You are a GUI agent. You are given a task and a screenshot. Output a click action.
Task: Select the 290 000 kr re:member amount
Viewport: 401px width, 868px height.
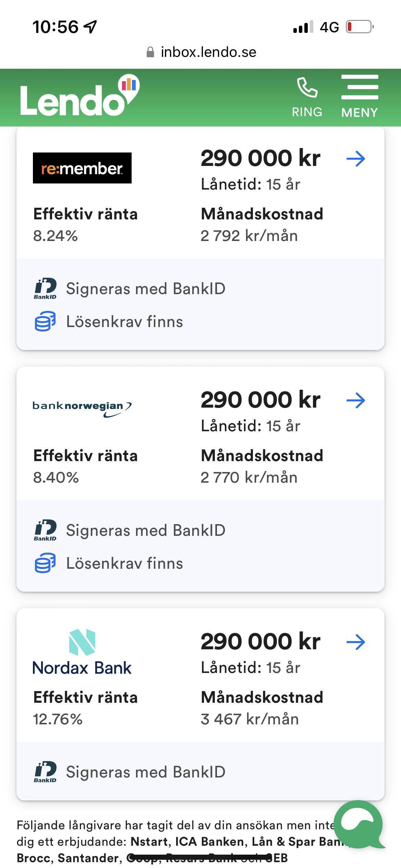pyautogui.click(x=260, y=158)
